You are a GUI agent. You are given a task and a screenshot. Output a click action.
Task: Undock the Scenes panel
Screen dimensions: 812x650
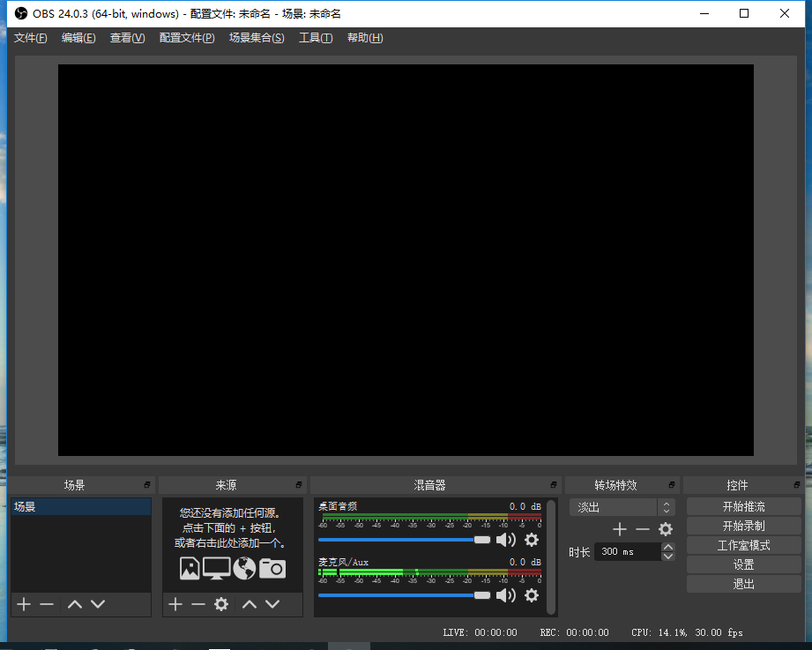(147, 485)
